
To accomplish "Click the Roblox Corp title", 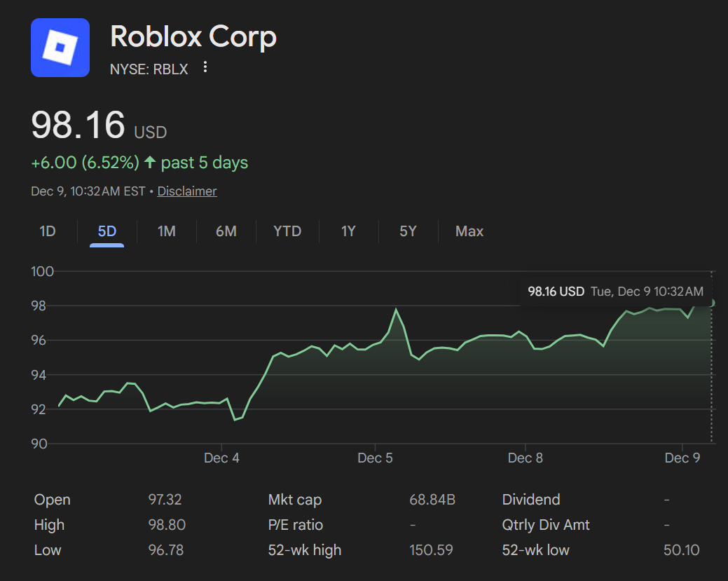I will click(x=193, y=36).
